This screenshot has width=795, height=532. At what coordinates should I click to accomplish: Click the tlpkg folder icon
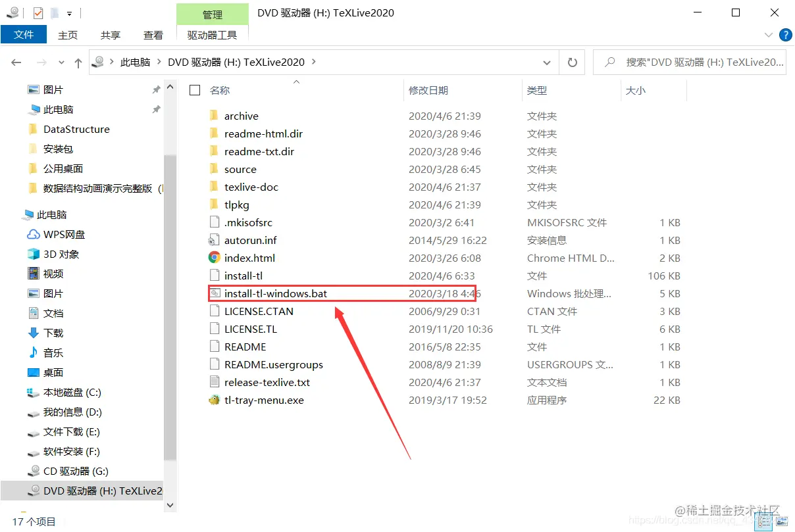214,205
